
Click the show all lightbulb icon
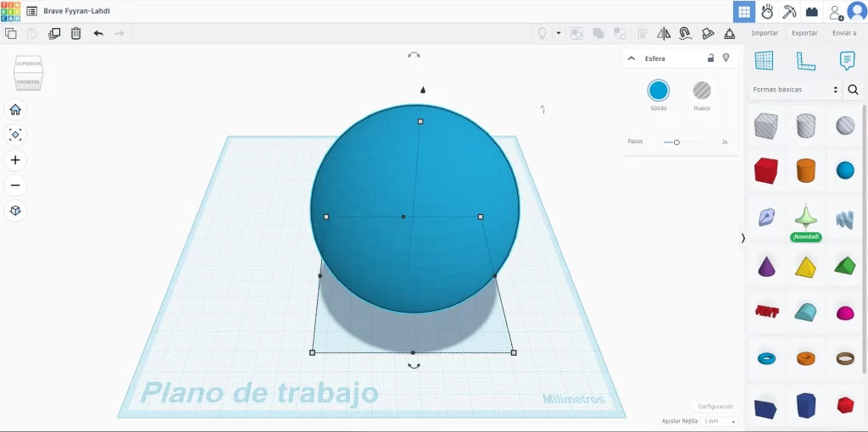[542, 34]
